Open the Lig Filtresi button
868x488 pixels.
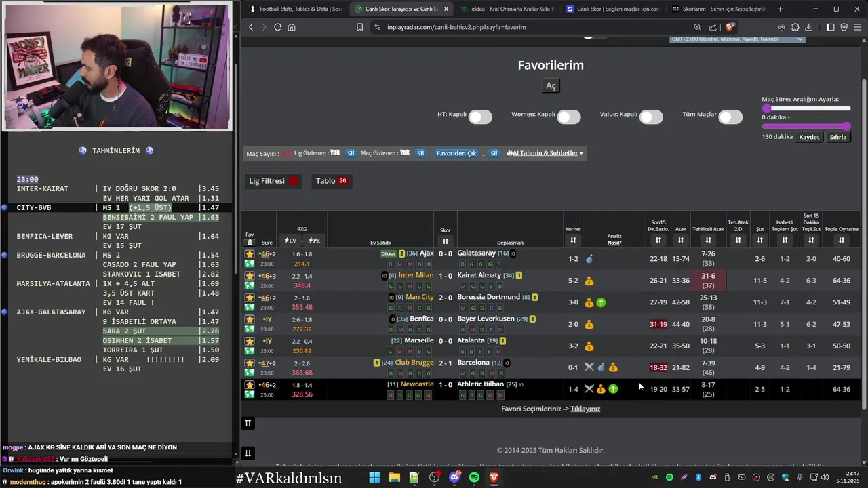pos(274,181)
